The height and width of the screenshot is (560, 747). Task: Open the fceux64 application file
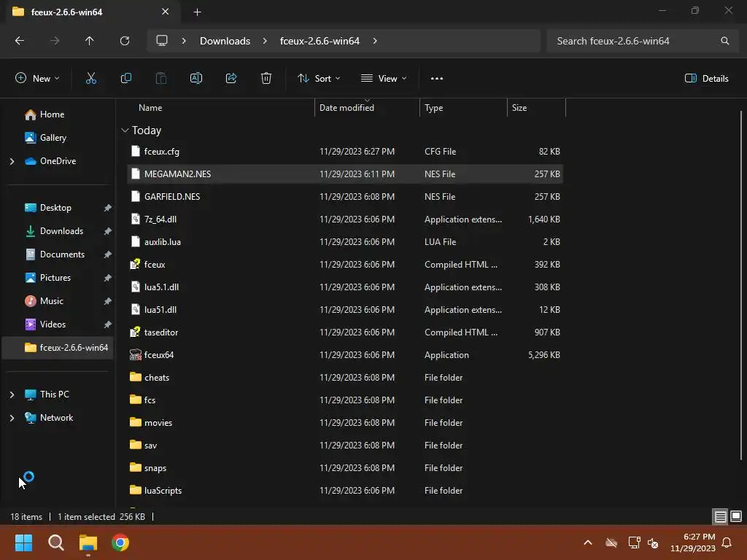(158, 355)
